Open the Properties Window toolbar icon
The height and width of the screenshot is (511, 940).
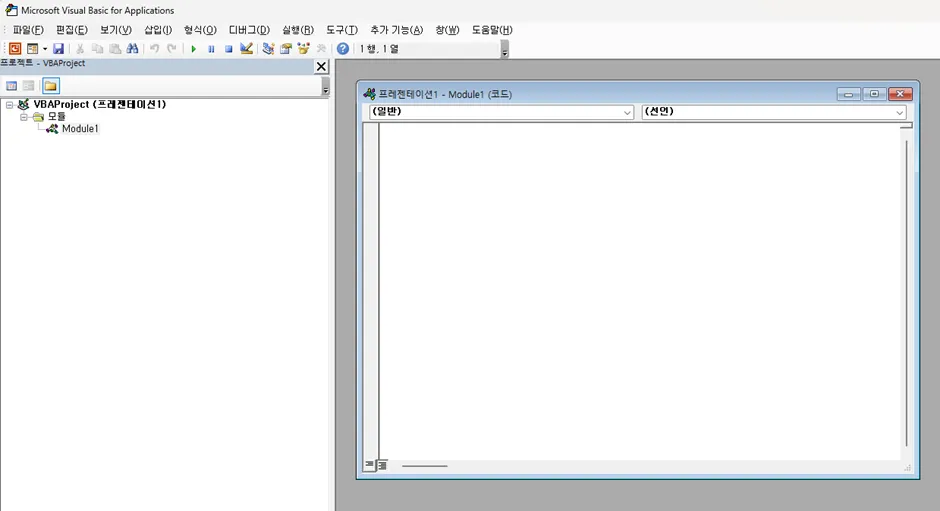286,49
